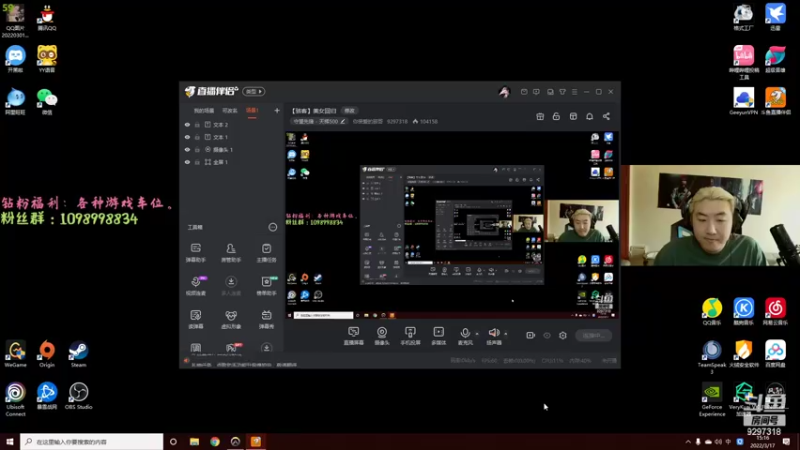The image size is (800, 450).
Task: Click the grey live-status button in control bar
Action: tap(593, 335)
